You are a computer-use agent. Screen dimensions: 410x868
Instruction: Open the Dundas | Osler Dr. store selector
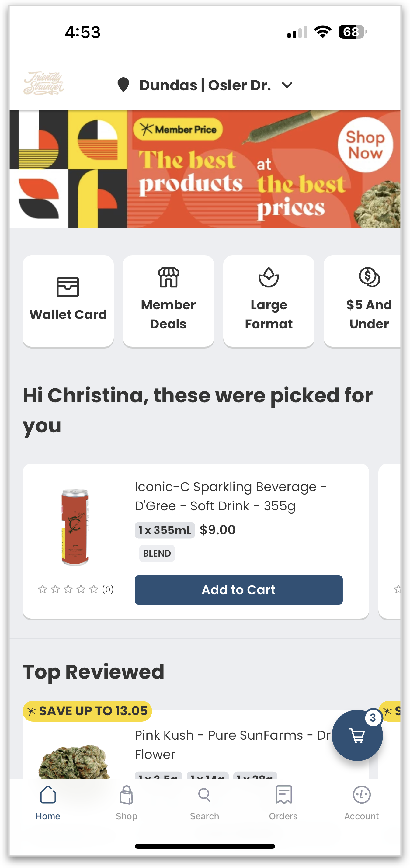(x=205, y=85)
